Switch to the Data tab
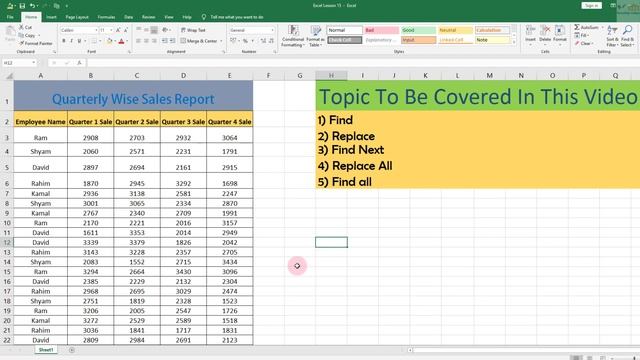 (x=129, y=17)
